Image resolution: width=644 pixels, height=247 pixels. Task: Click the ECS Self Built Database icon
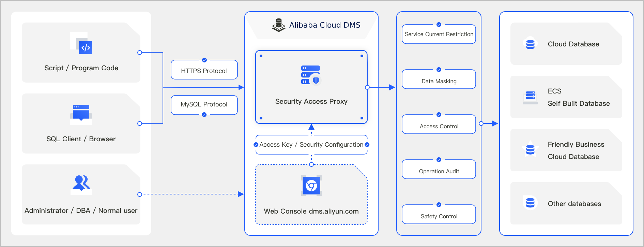click(530, 97)
